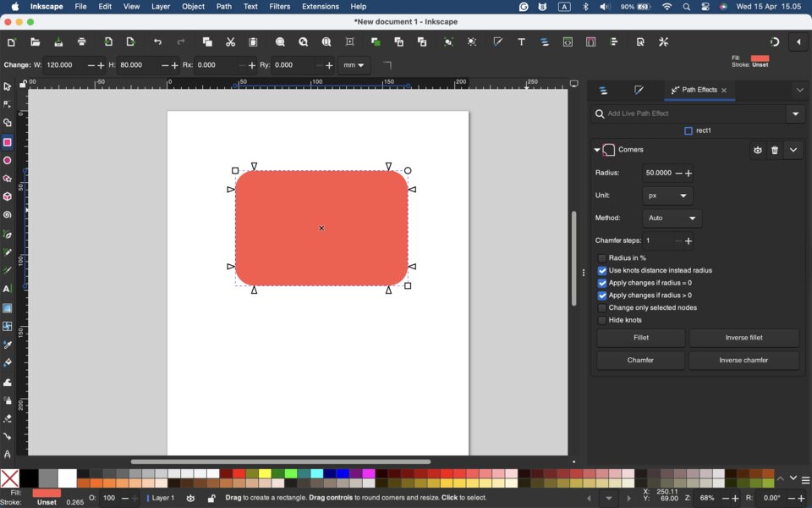Screen dimensions: 812x508
Task: Select the Ellipse/Circle tool
Action: coord(8,161)
